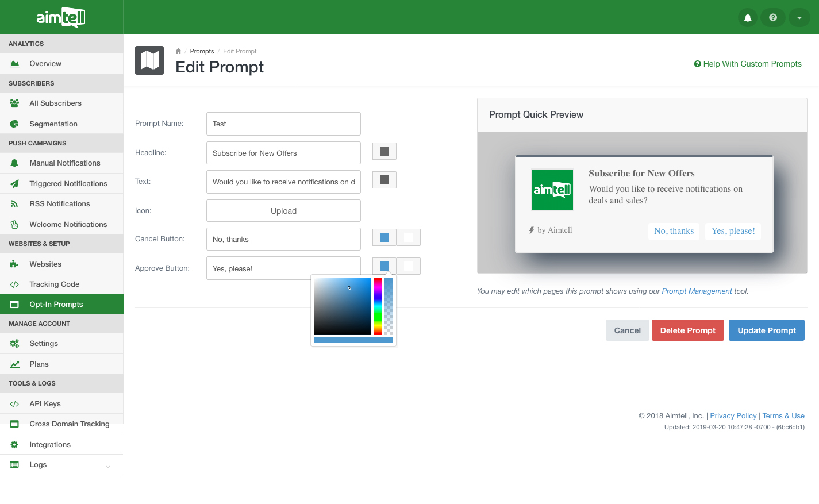This screenshot has width=819, height=504.
Task: Open Help With Custom Prompts link
Action: coord(748,64)
